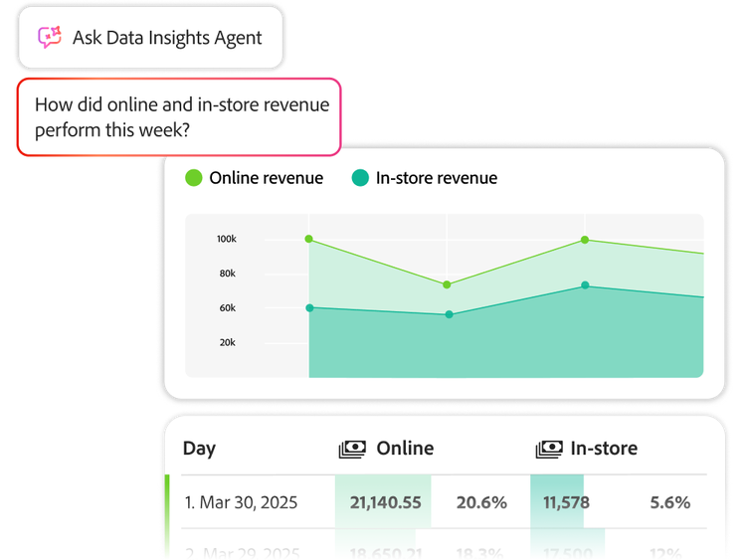
Task: Click the teal In-store legend dot
Action: coord(360,178)
